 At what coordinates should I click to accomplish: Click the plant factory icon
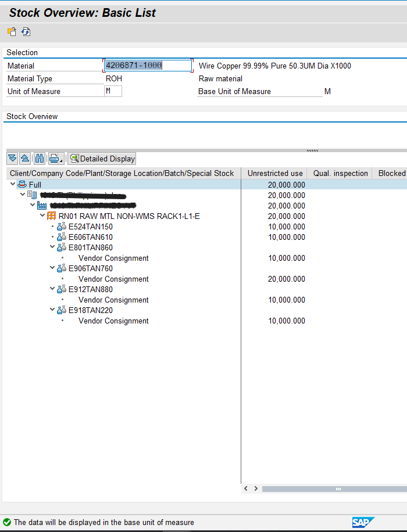coord(42,205)
